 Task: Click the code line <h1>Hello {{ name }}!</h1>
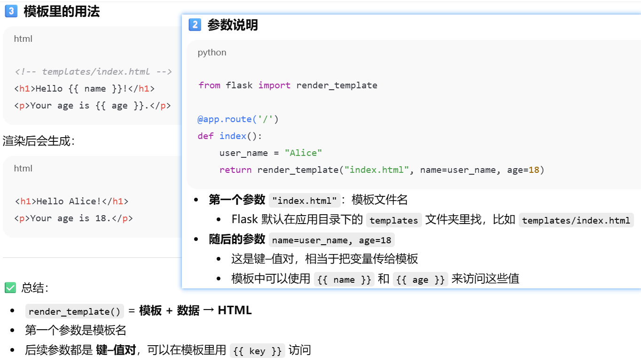click(x=84, y=88)
